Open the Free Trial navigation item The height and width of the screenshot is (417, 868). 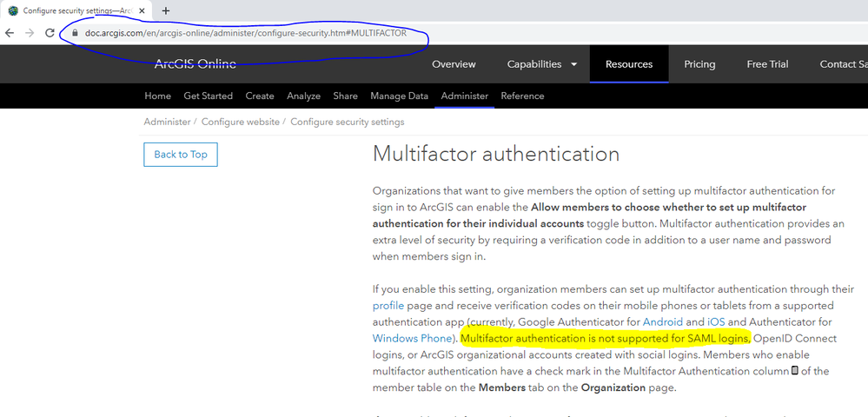click(767, 64)
